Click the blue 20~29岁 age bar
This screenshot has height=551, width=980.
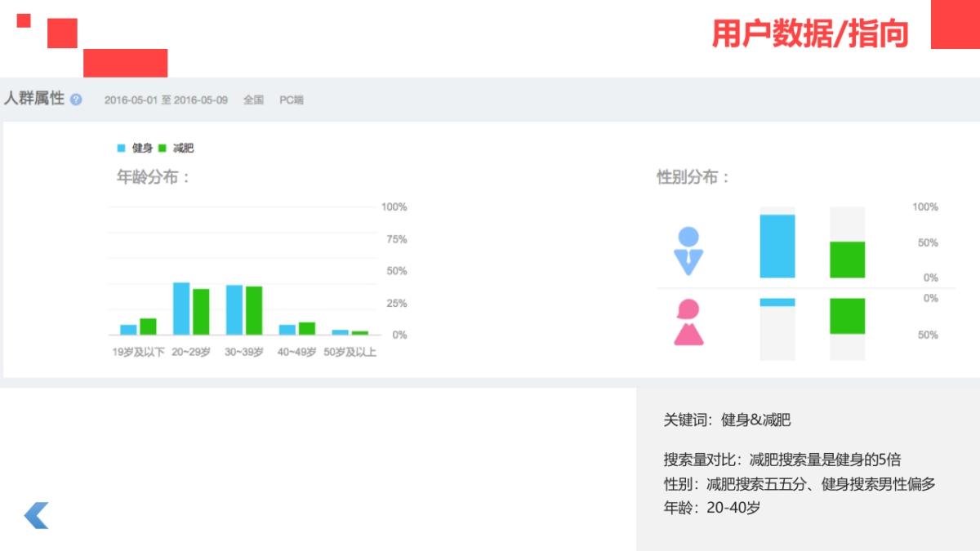pyautogui.click(x=181, y=309)
